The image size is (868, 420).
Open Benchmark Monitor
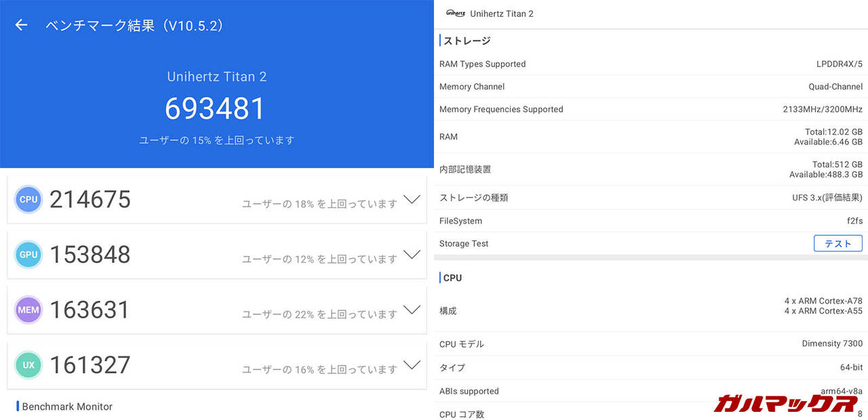[66, 406]
